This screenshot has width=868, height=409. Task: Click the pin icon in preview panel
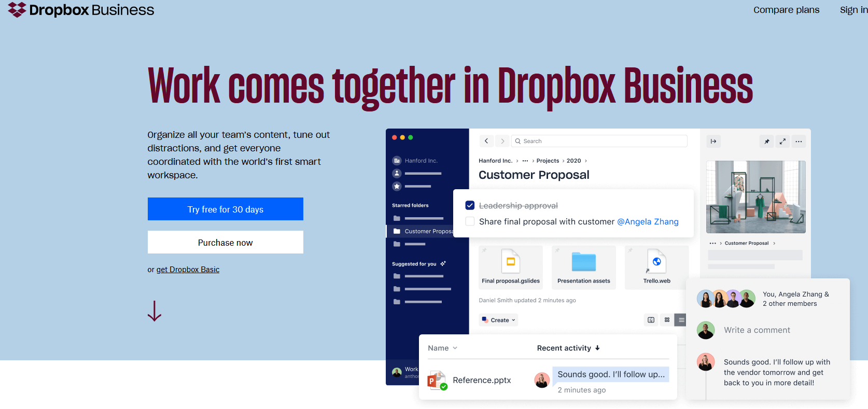766,142
